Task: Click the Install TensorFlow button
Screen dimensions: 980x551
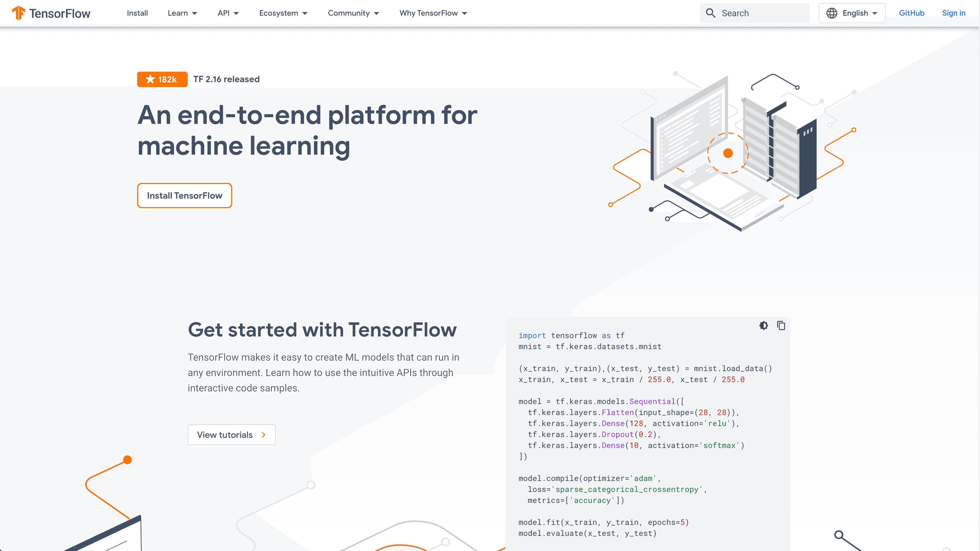Action: (x=184, y=196)
